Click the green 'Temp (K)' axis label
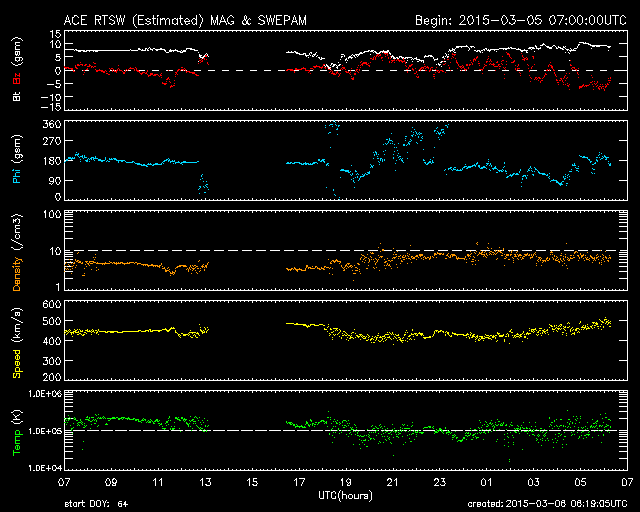The width and height of the screenshot is (640, 512). pyautogui.click(x=17, y=433)
